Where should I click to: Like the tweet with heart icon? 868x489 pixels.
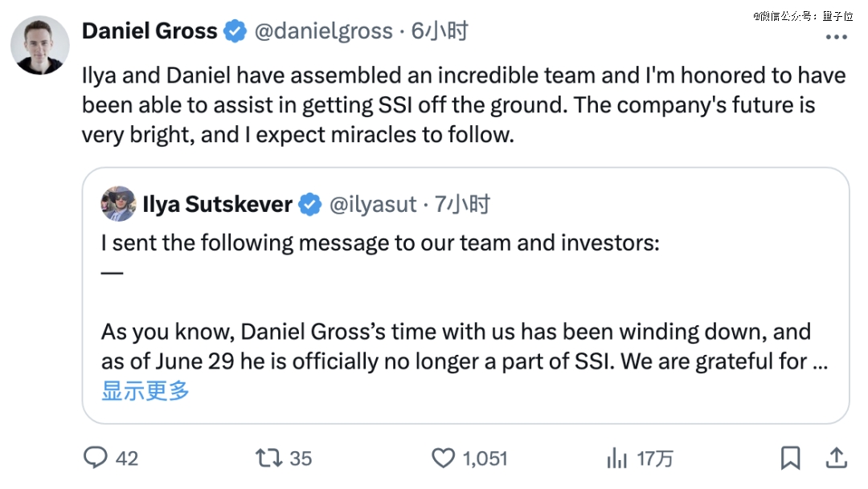tap(444, 458)
